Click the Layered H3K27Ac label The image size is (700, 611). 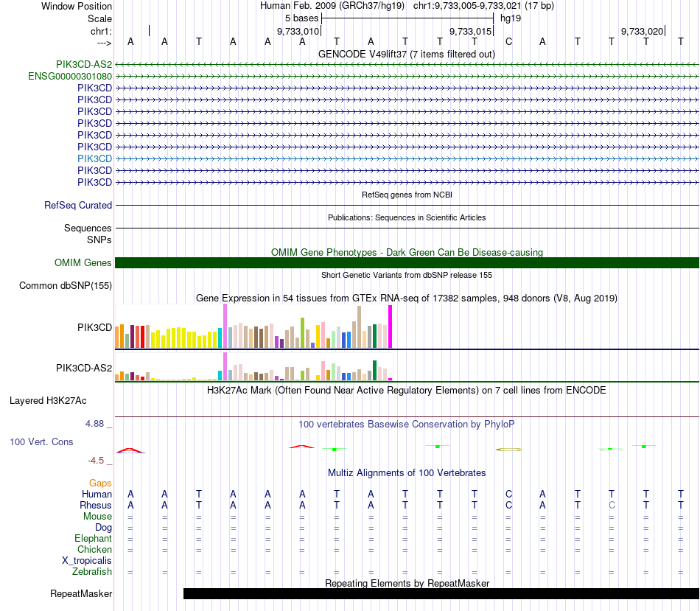coord(48,401)
